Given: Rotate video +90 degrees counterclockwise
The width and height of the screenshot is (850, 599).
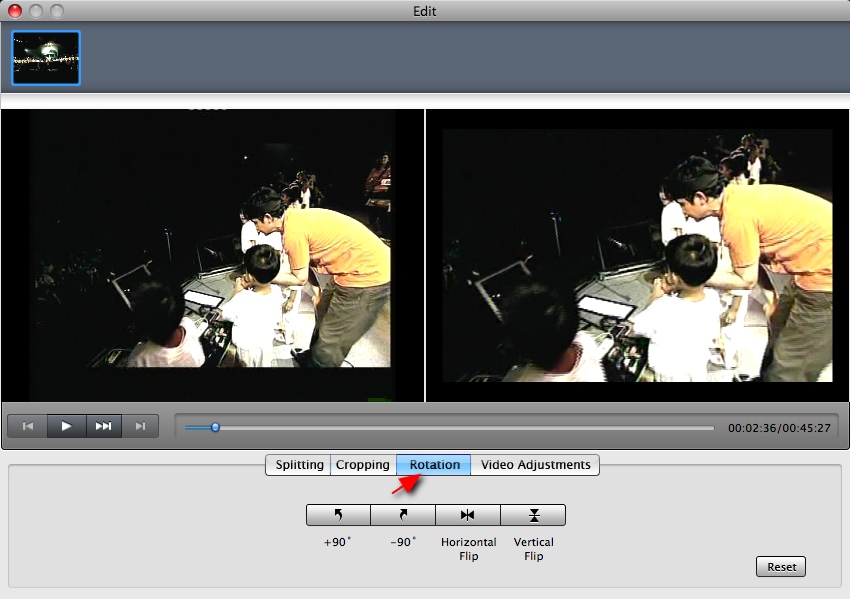Looking at the screenshot, I should click(338, 514).
